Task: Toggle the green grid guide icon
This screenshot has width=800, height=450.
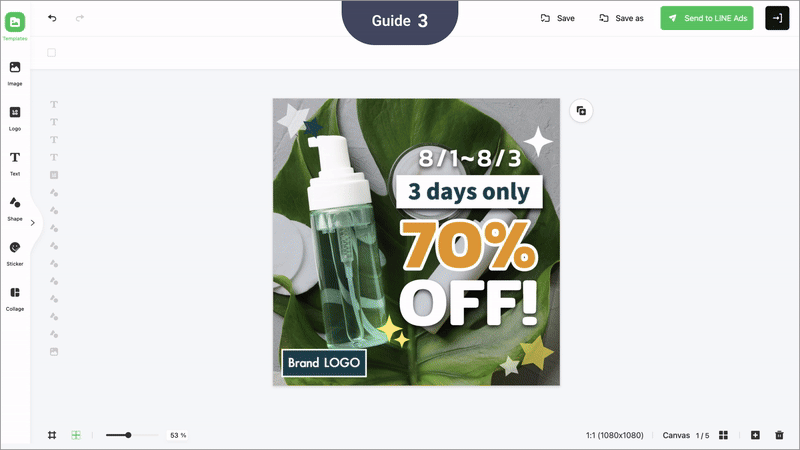Action: [x=76, y=435]
